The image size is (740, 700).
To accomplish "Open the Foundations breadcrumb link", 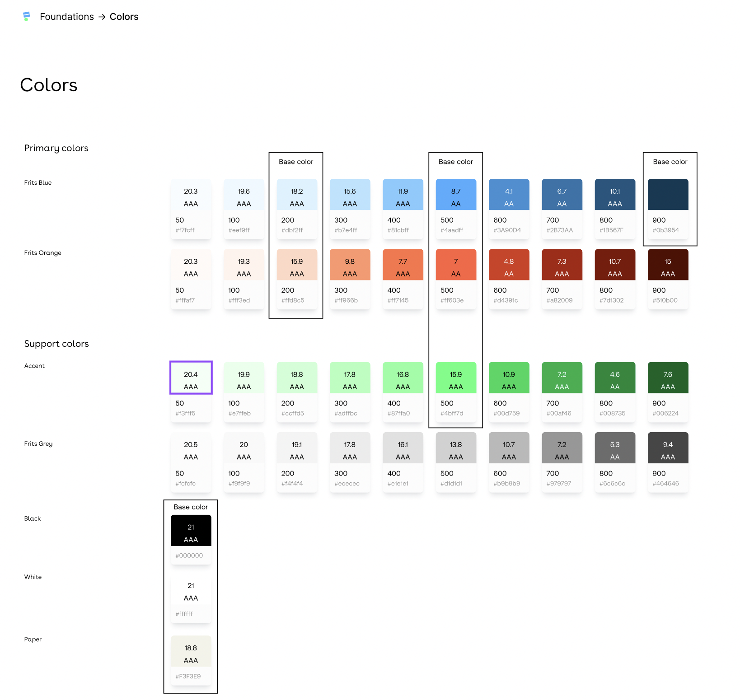I will pos(67,17).
